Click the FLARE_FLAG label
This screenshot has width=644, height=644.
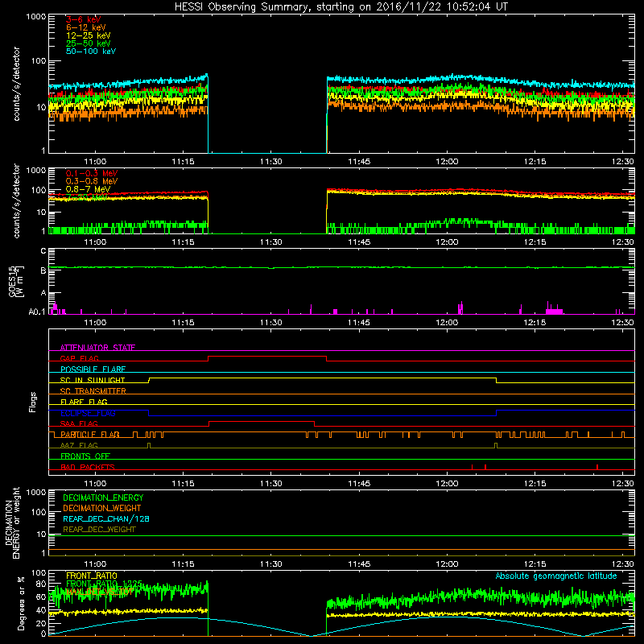[x=84, y=402]
